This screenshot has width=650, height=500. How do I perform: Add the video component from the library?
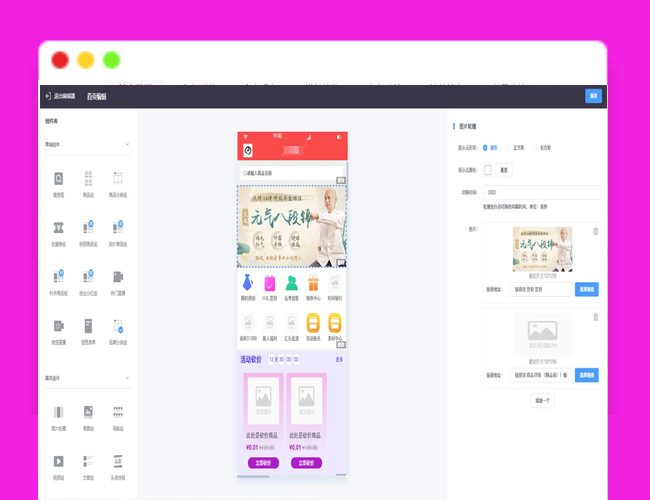[x=59, y=460]
